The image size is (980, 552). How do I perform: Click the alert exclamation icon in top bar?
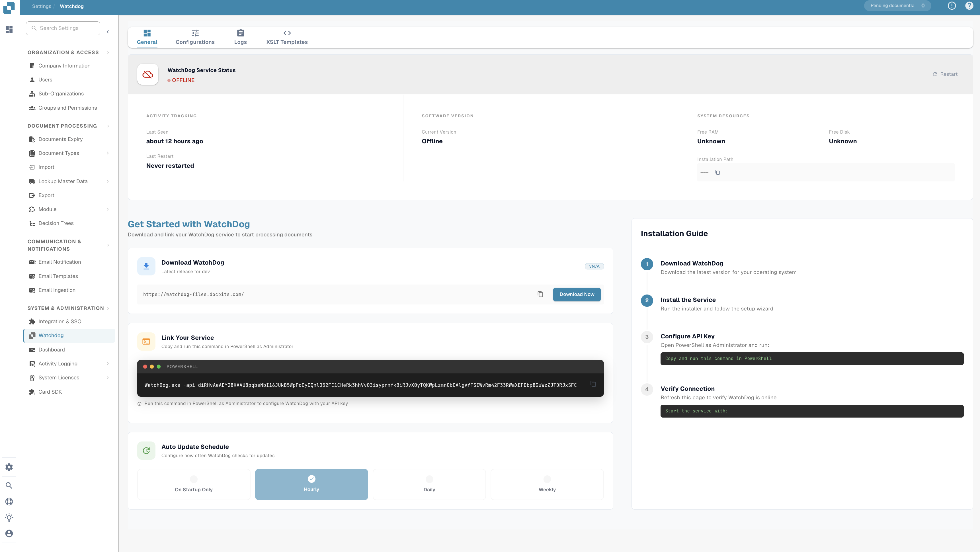coord(952,6)
